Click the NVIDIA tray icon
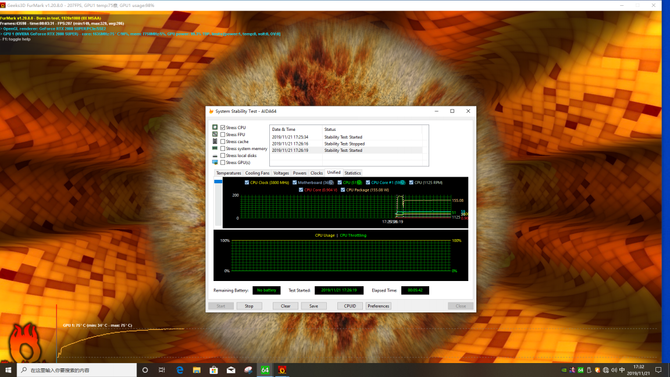 564,370
